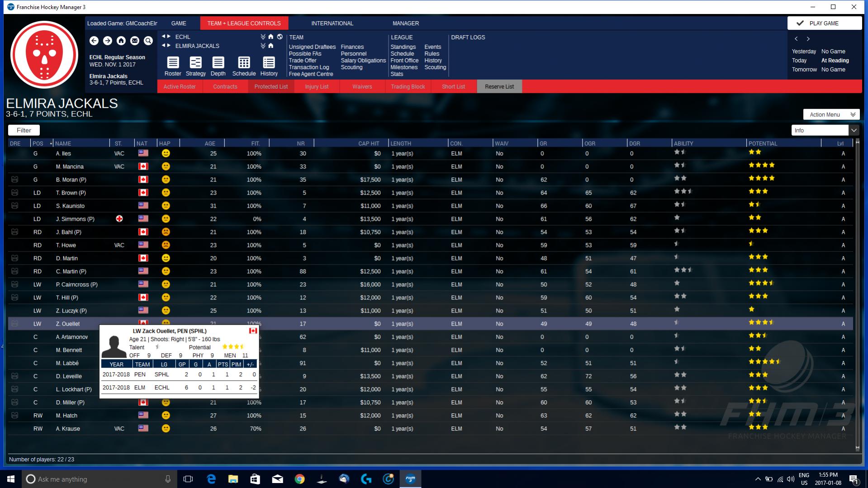
Task: Toggle dressed icon for M. Hatch
Action: pos(15,415)
